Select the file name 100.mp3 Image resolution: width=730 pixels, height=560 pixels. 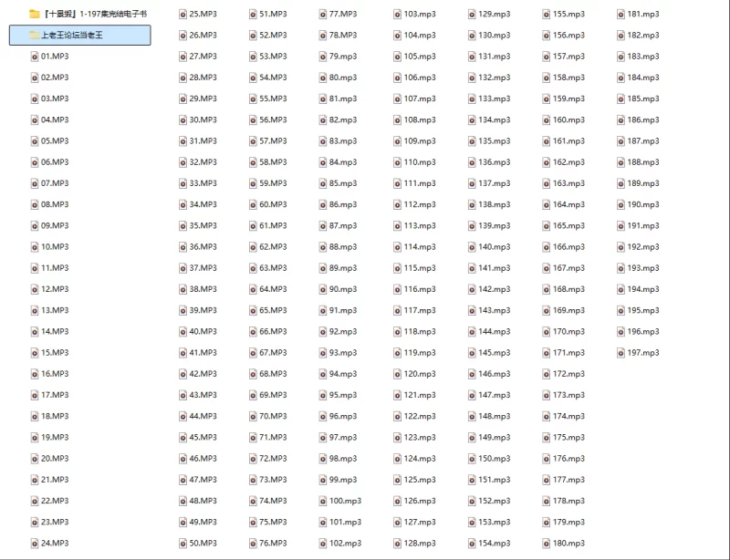click(x=345, y=501)
